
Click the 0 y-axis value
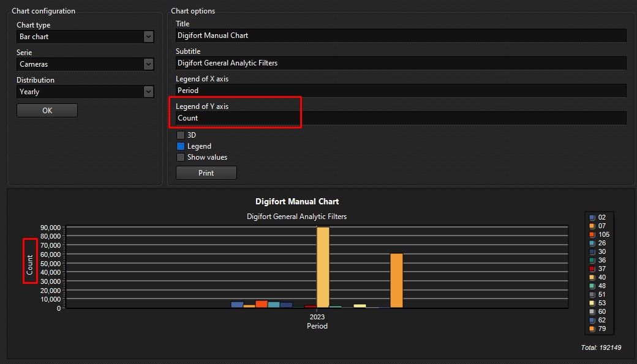tap(59, 308)
